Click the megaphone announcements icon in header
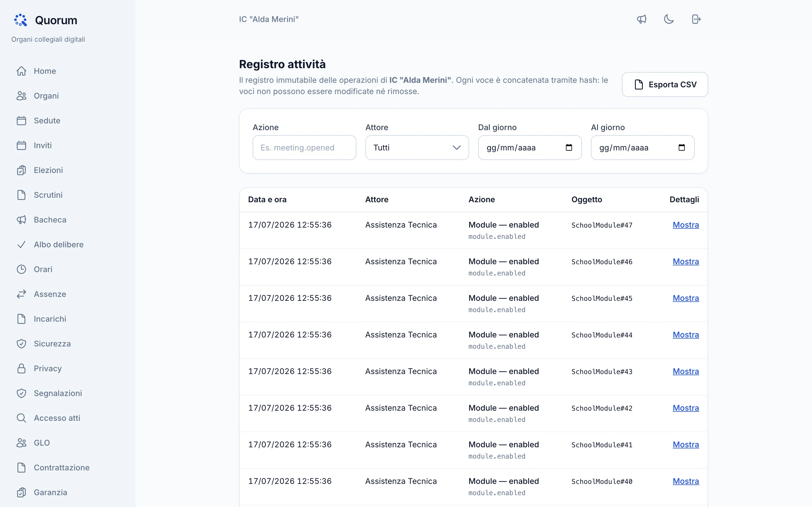The height and width of the screenshot is (507, 812). click(641, 19)
